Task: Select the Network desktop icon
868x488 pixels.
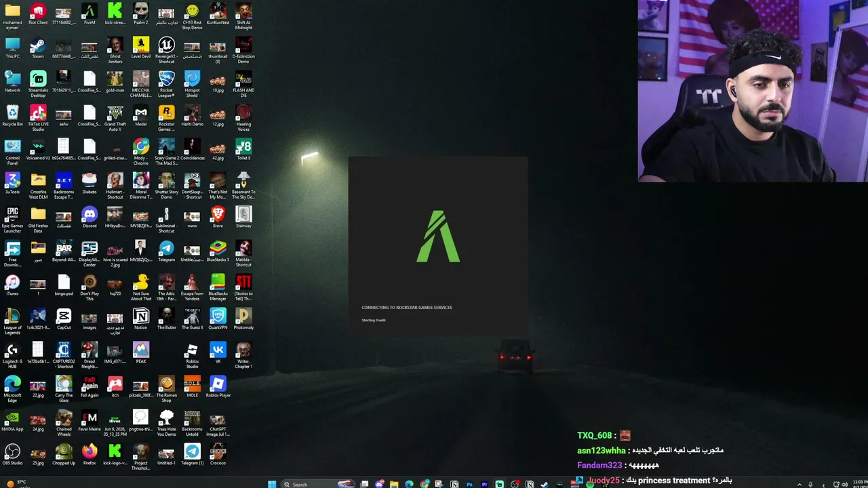Action: click(x=12, y=82)
